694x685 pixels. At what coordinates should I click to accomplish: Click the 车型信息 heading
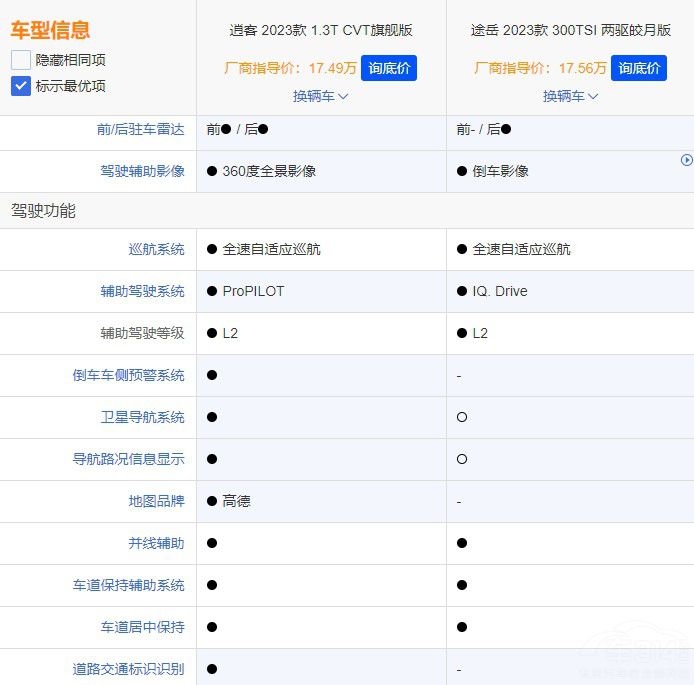pyautogui.click(x=50, y=30)
